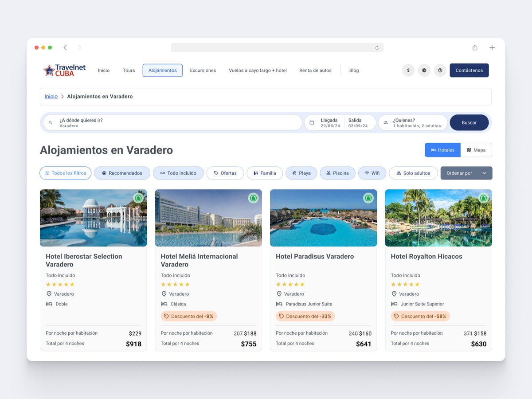Open the Excursiones menu item
532x399 pixels.
pyautogui.click(x=203, y=70)
